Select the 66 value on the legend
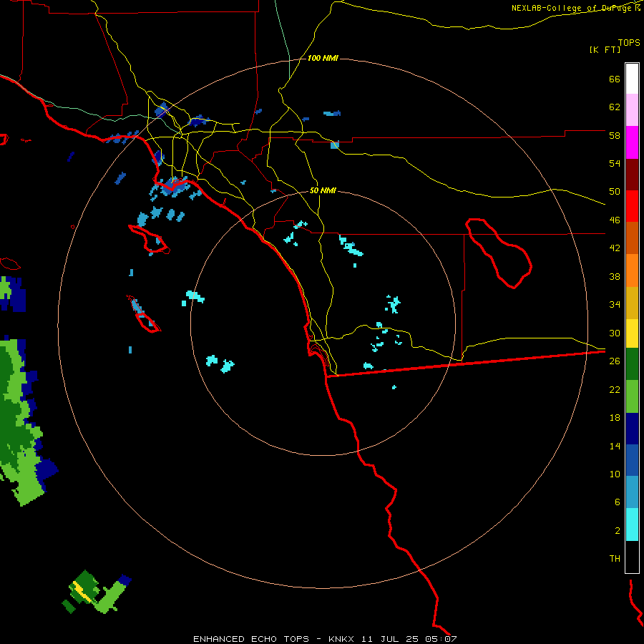Viewport: 644px width, 644px height. pos(615,79)
